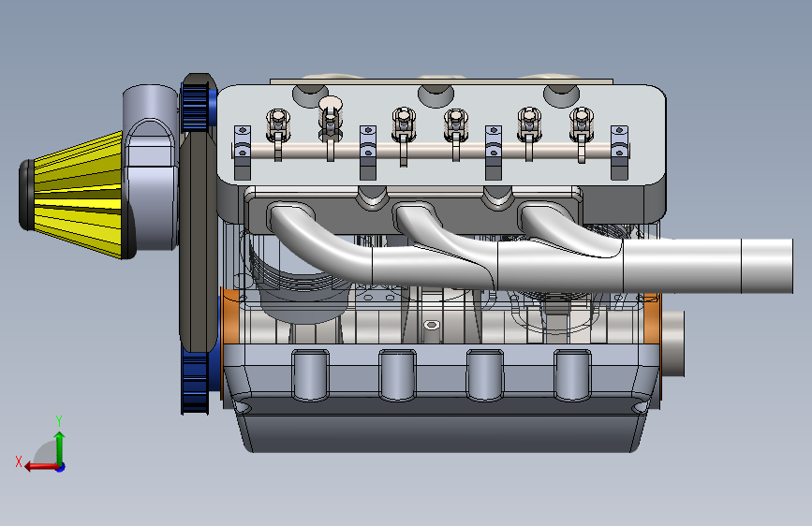
Task: Click the blue Z axis dot on triad
Action: point(61,467)
